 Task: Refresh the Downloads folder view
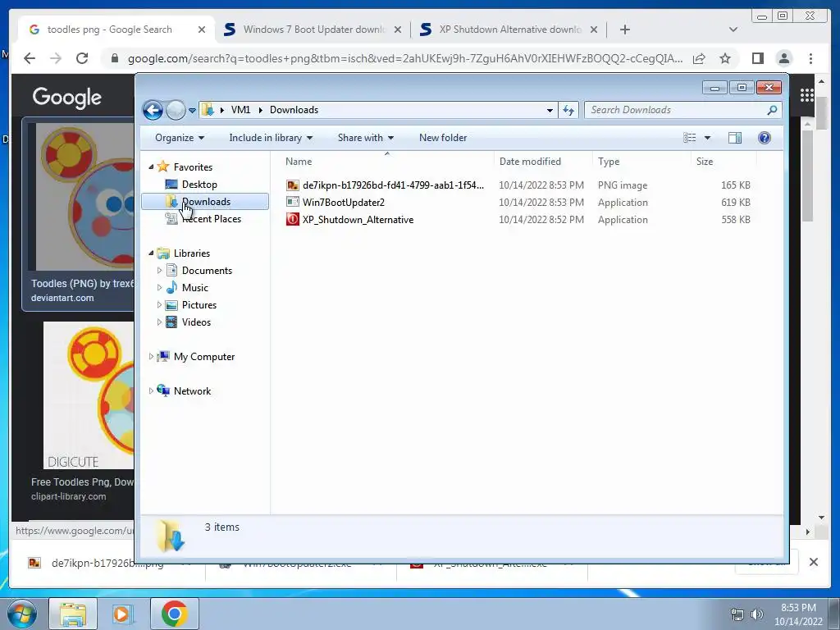point(568,111)
